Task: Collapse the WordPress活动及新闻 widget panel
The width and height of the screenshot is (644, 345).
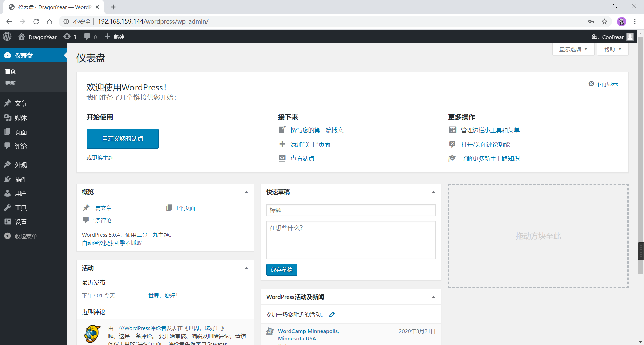Action: tap(433, 297)
